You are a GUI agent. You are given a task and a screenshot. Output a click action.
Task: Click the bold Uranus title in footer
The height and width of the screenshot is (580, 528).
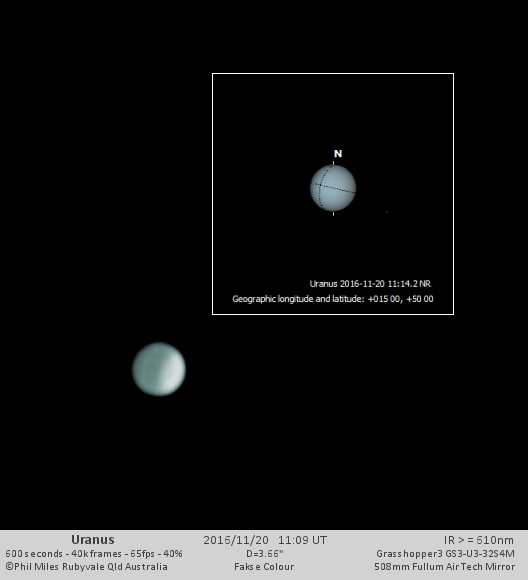coord(93,540)
